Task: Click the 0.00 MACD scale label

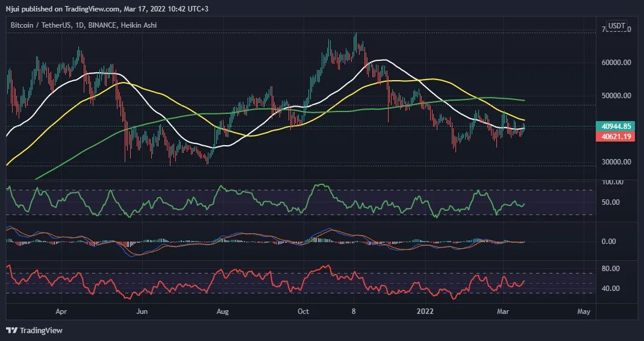Action: [x=608, y=242]
